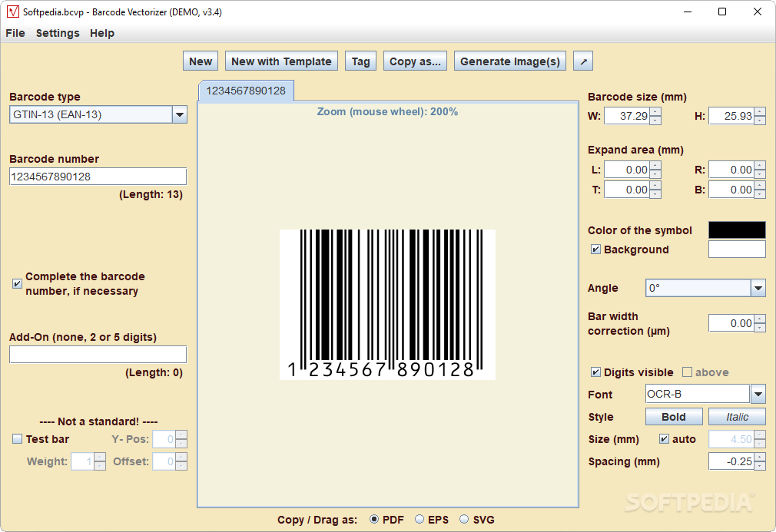
Task: Select PDF as copy/drag format
Action: pyautogui.click(x=374, y=519)
